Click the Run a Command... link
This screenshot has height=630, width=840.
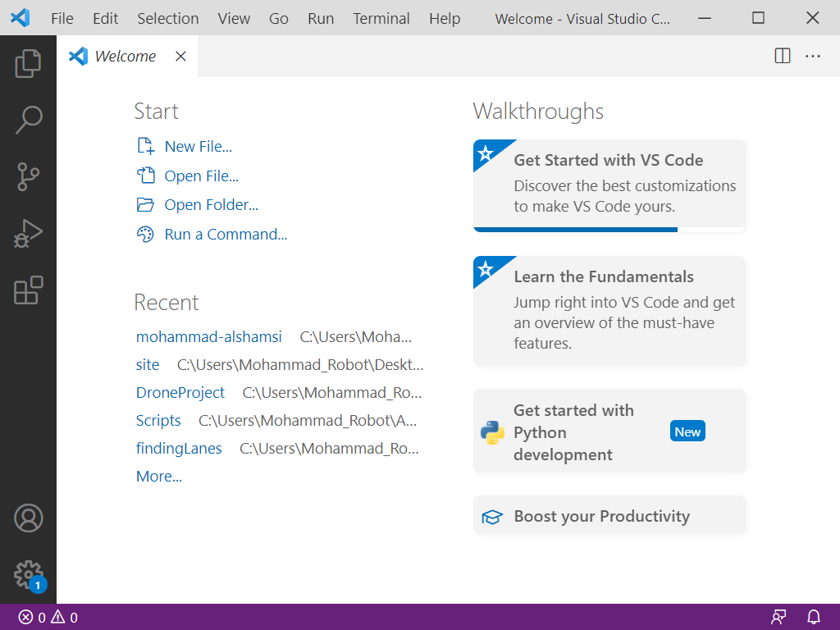coord(226,234)
